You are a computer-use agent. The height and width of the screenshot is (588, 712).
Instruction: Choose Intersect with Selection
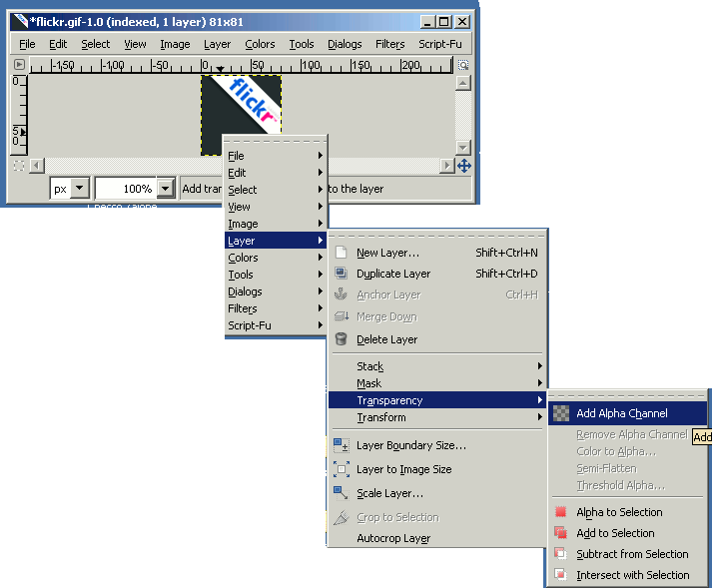(628, 575)
